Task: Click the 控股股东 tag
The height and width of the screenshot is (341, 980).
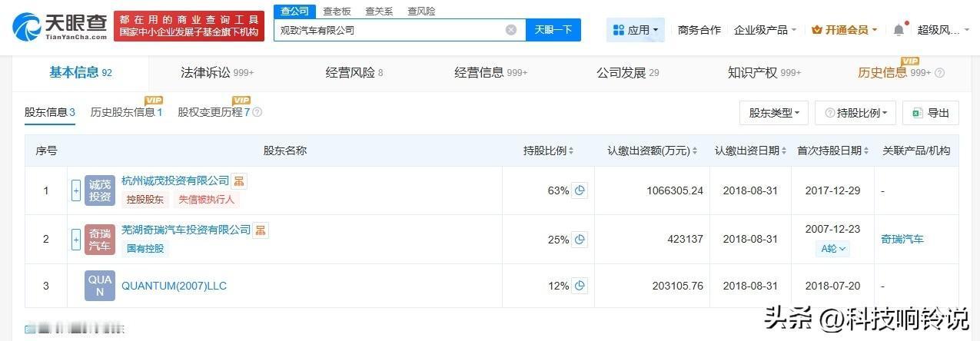Action: (x=144, y=200)
